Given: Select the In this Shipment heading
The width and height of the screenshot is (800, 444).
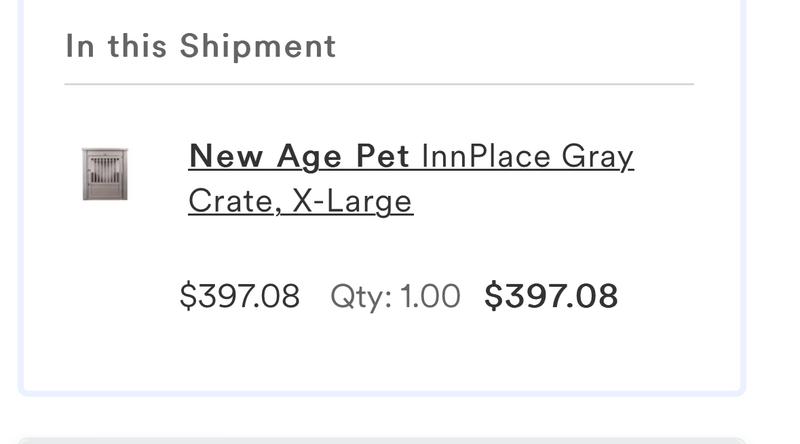Looking at the screenshot, I should coord(200,46).
